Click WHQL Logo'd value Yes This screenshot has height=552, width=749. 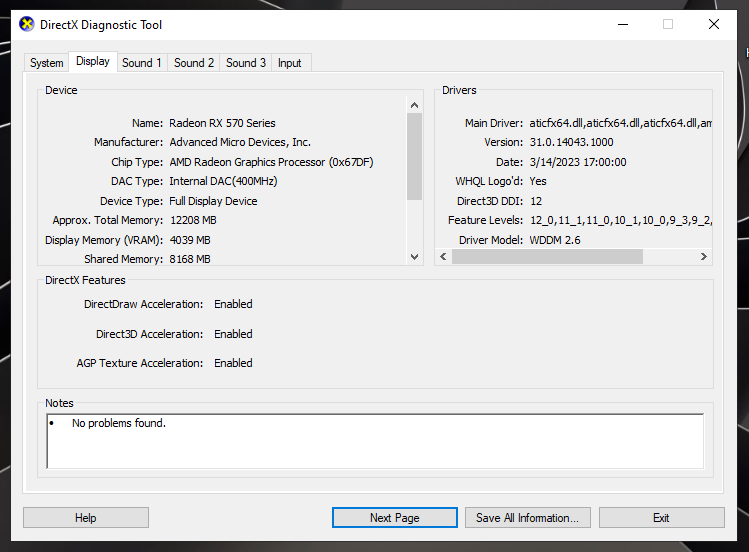(538, 181)
